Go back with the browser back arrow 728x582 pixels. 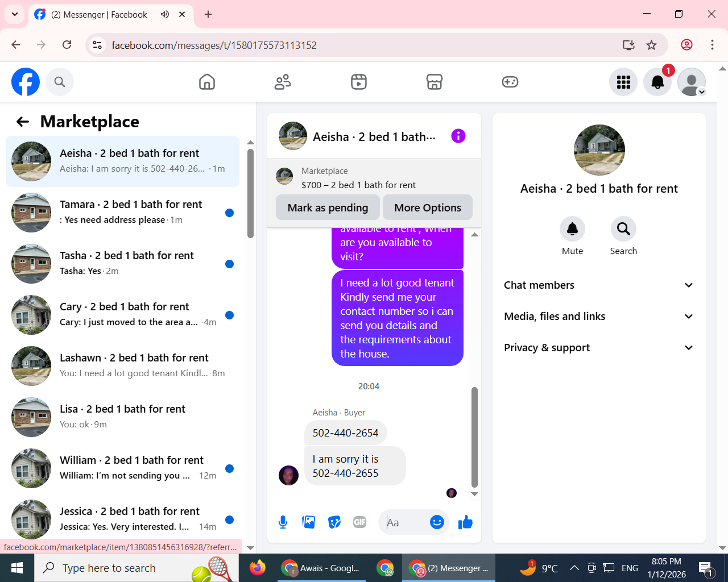16,45
